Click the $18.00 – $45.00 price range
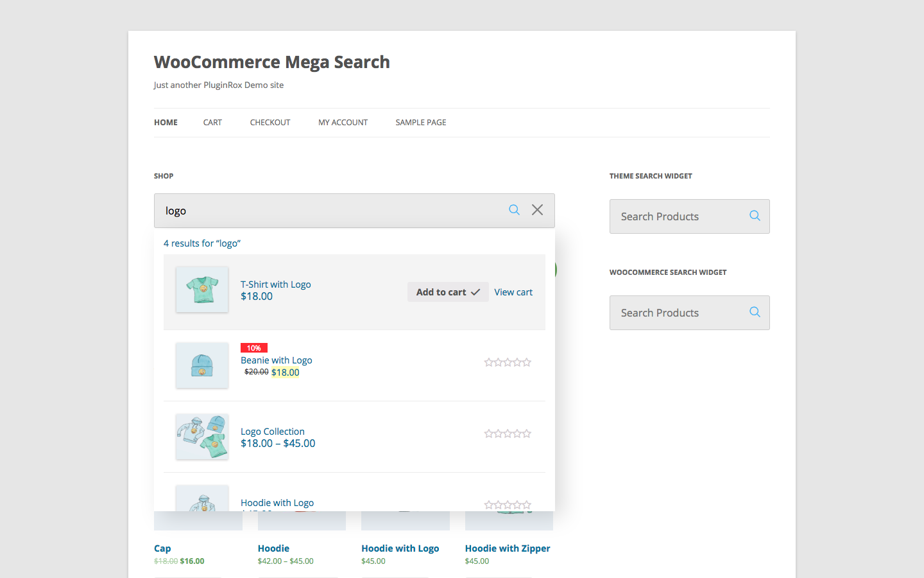 278,444
